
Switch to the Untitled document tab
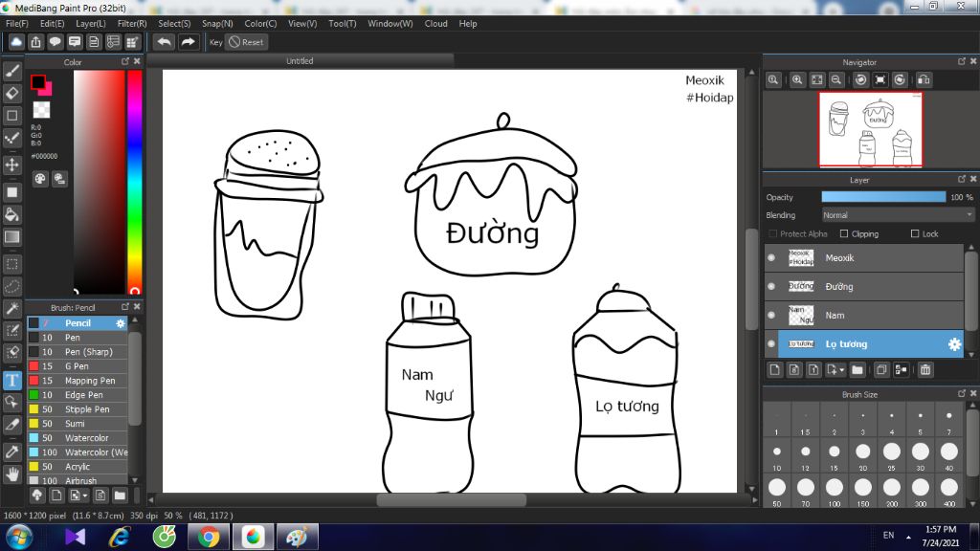(x=300, y=61)
